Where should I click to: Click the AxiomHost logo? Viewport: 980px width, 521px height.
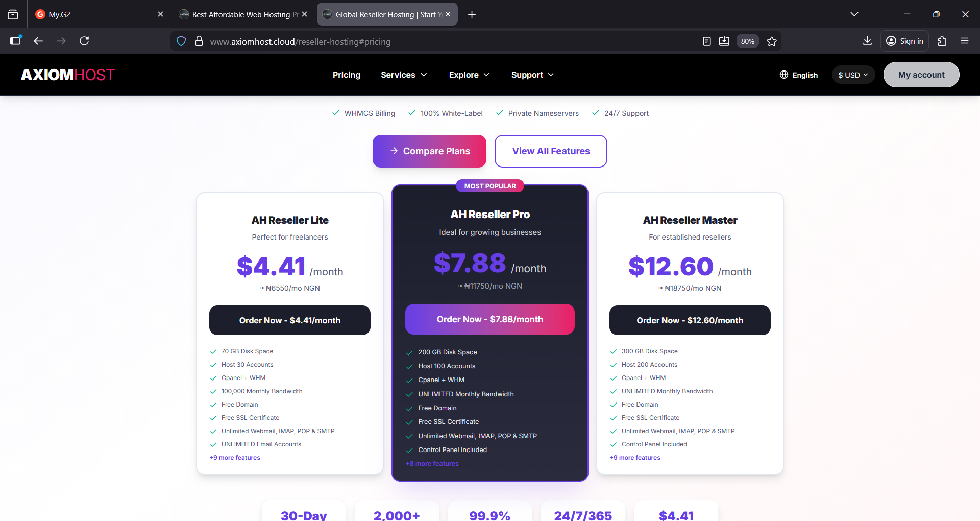click(68, 75)
